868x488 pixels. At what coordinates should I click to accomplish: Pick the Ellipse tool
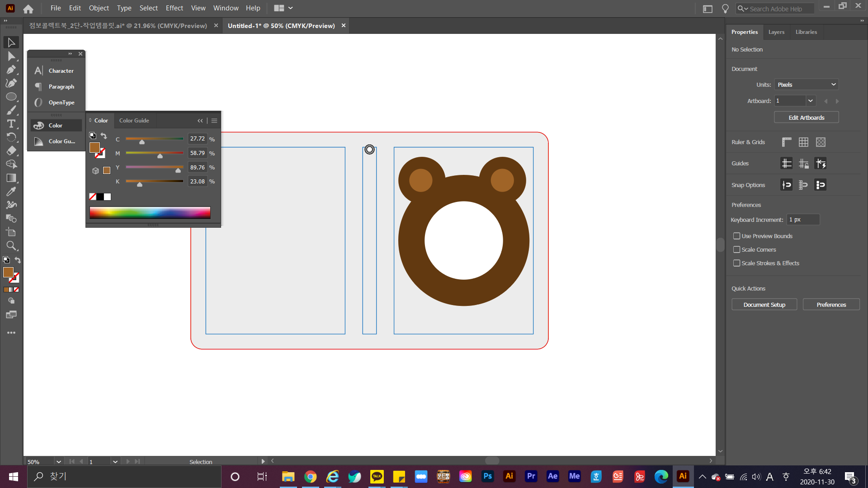[11, 97]
